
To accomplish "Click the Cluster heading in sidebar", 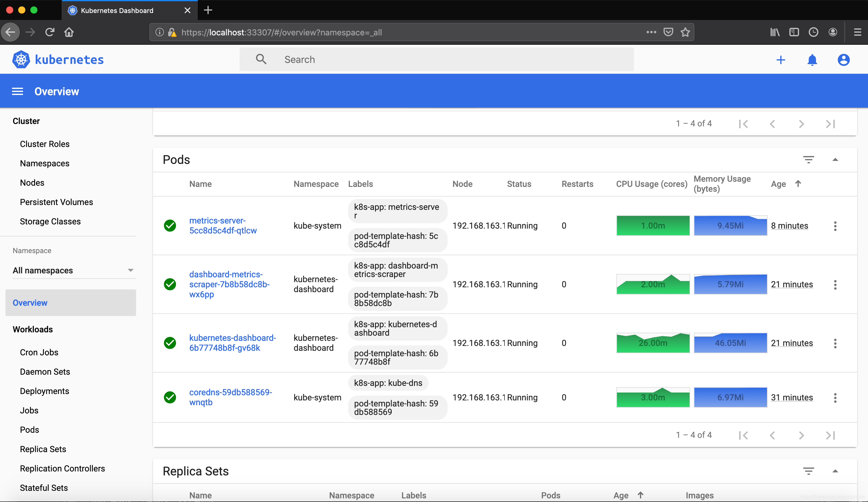I will [x=26, y=121].
